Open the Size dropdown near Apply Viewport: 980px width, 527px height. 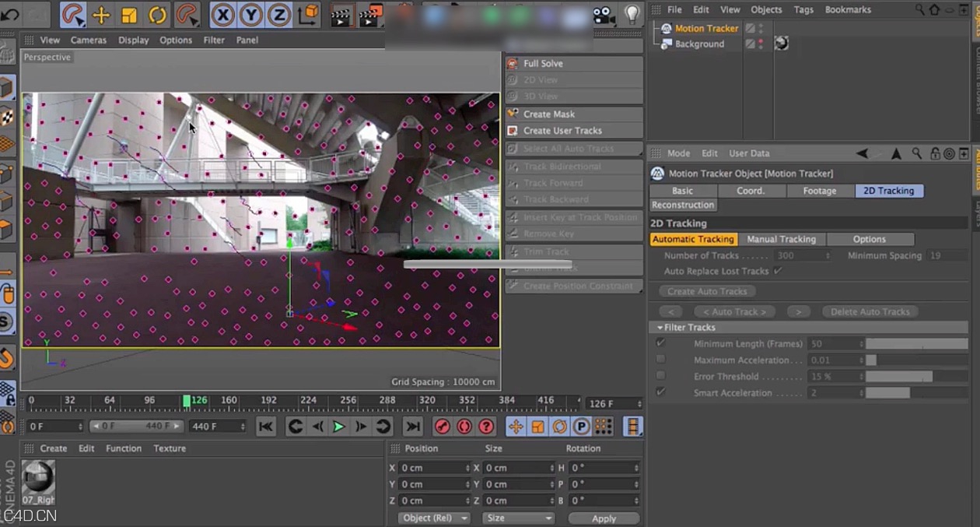point(518,518)
